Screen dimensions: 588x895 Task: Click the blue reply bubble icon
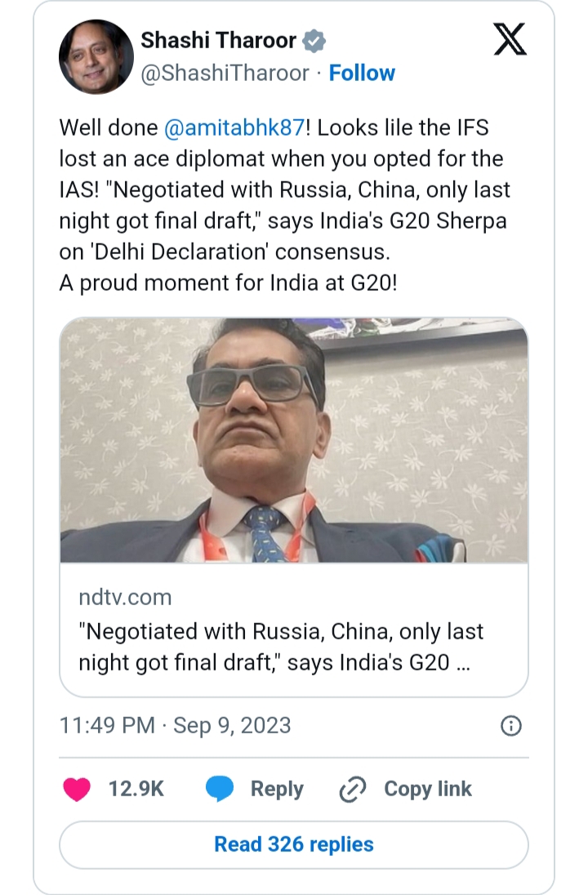[x=220, y=789]
